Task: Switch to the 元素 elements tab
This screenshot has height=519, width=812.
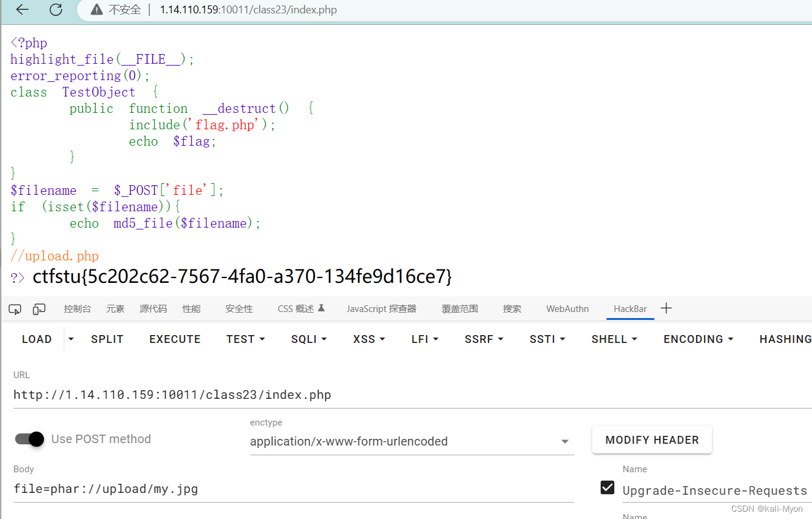Action: 115,309
